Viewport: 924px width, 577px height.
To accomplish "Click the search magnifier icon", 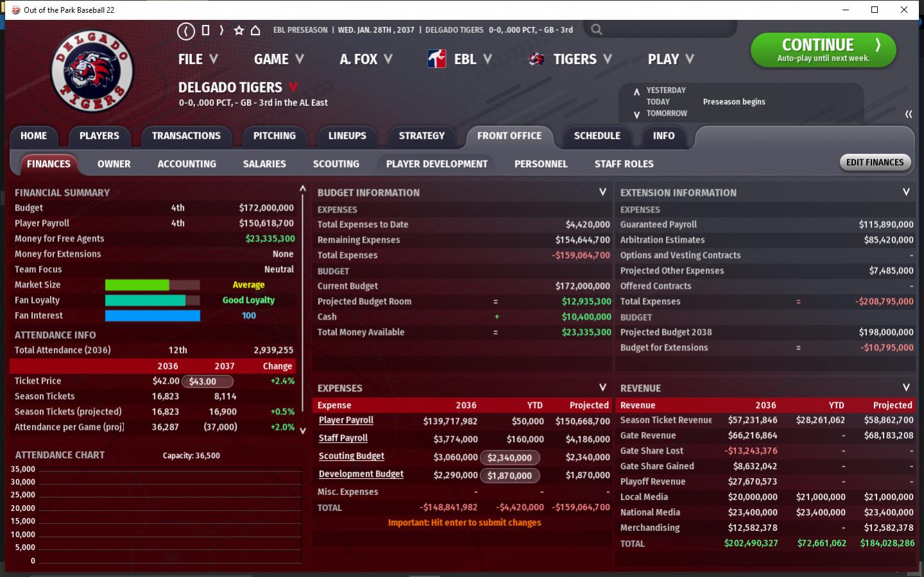I will pyautogui.click(x=597, y=30).
